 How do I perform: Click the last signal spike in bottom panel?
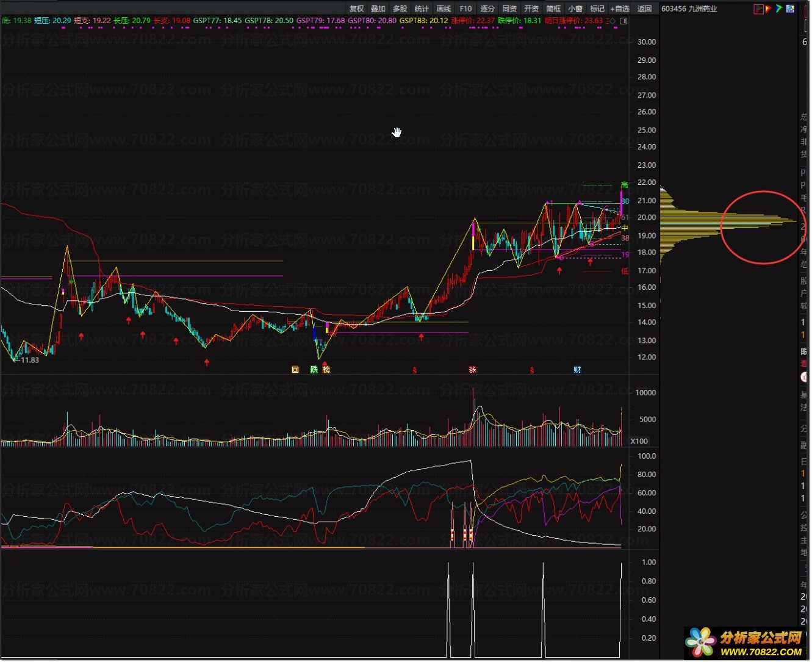coord(621,610)
